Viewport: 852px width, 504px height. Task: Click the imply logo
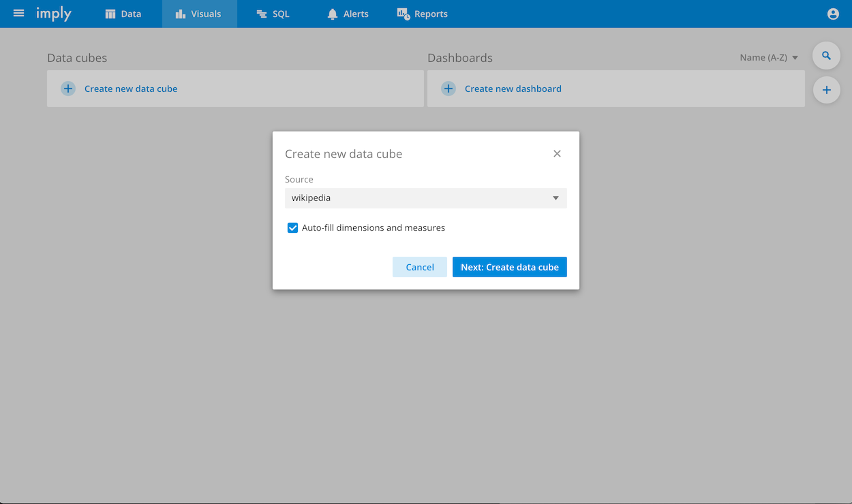[x=54, y=14]
